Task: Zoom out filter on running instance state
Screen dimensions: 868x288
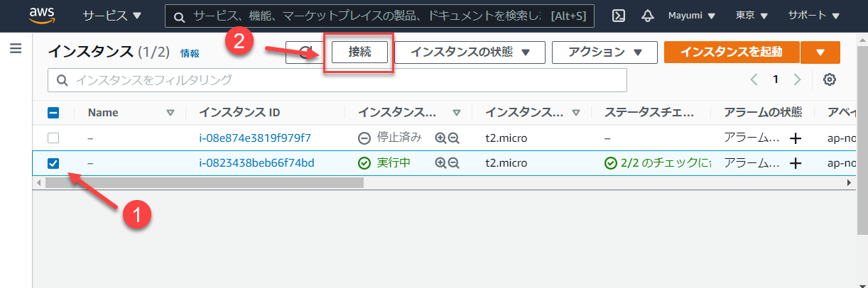Action: [x=454, y=163]
